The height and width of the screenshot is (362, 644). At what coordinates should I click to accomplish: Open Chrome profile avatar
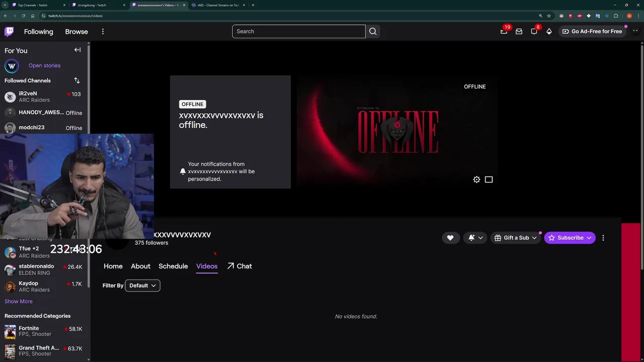point(629,16)
